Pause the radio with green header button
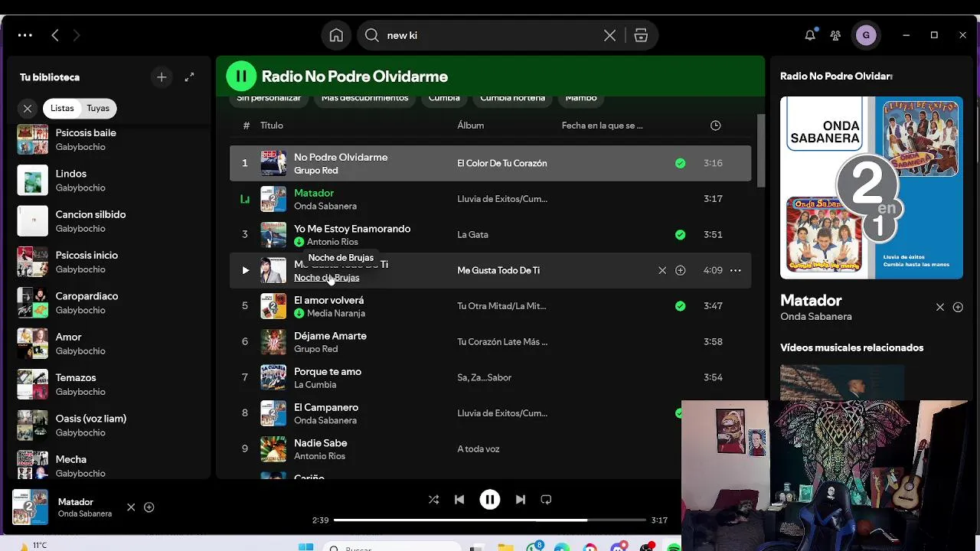Screen dimensions: 980x551 pyautogui.click(x=241, y=76)
